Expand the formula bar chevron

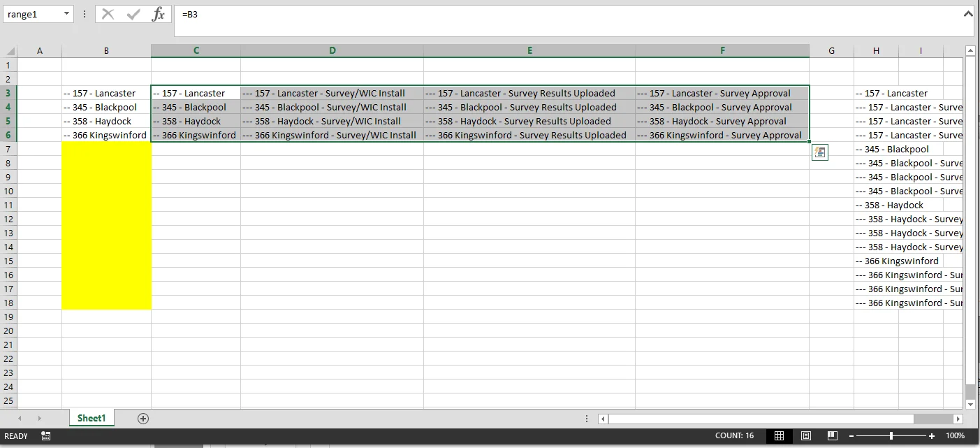coord(968,13)
